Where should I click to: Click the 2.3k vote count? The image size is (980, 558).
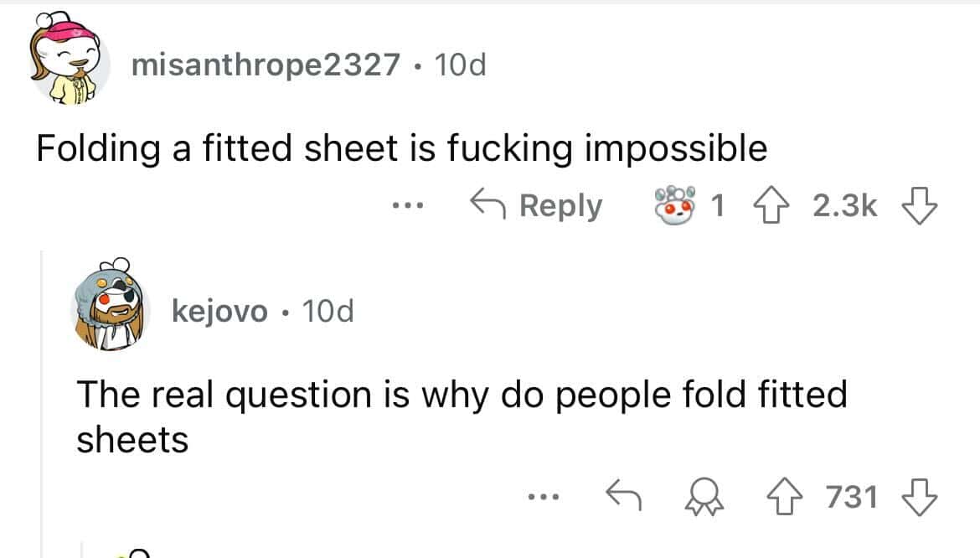coord(845,205)
